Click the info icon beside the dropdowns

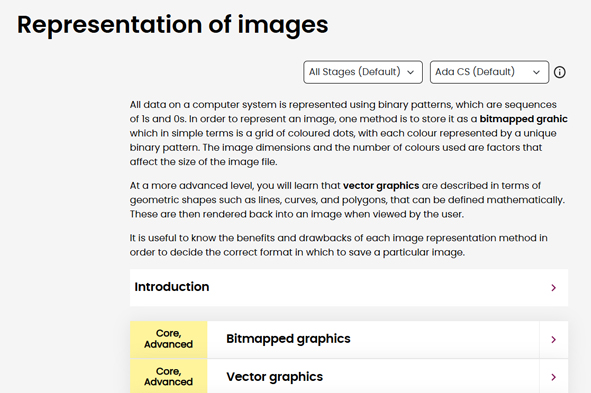point(560,72)
